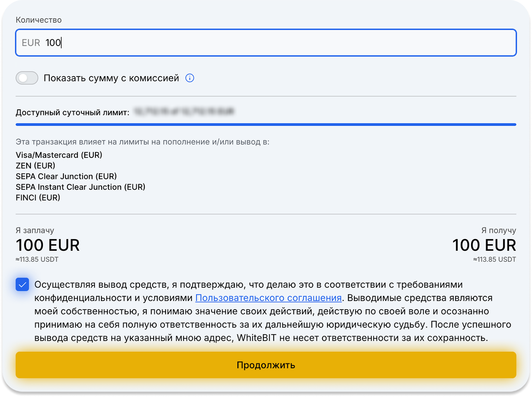This screenshot has width=532, height=397.
Task: Enable the 'Показать сумму с комиссией' toggle
Action: tap(27, 78)
